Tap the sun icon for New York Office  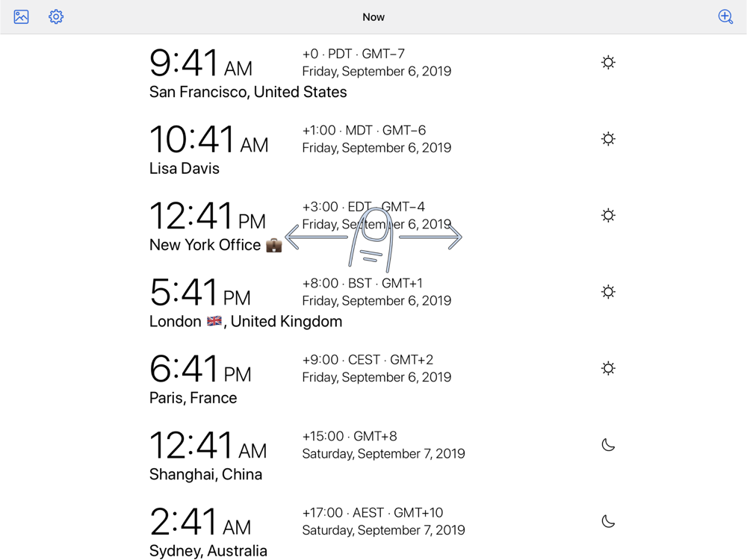pos(608,216)
